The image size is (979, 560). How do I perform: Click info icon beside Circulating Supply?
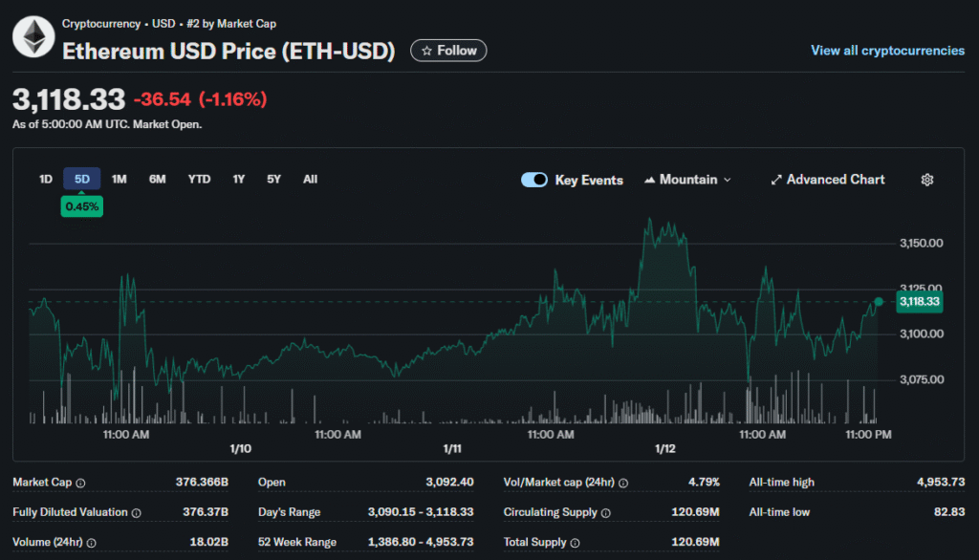point(605,513)
